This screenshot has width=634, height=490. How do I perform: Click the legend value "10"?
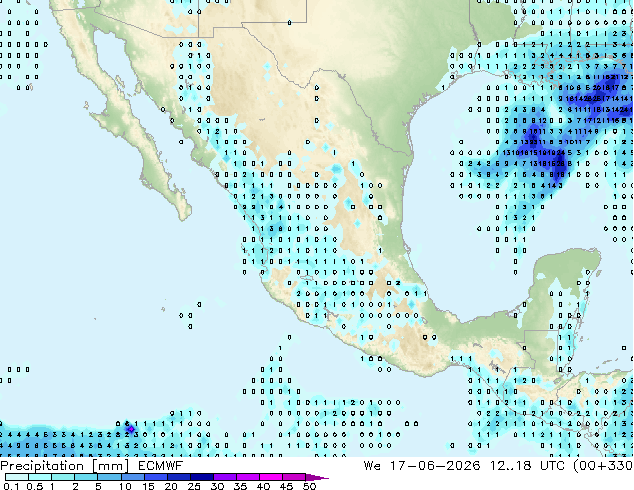pyautogui.click(x=125, y=486)
